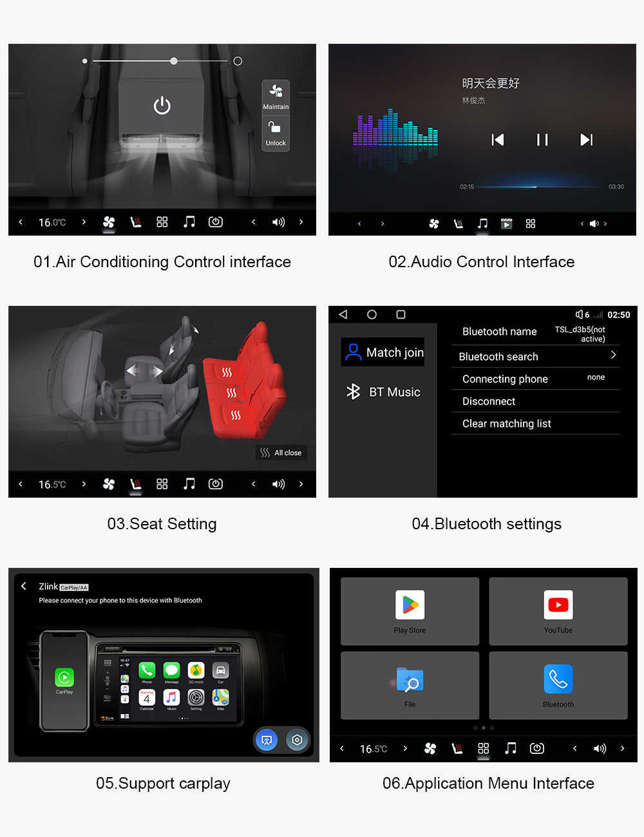The image size is (644, 837).
Task: Select the BT Music menu item
Action: [383, 392]
